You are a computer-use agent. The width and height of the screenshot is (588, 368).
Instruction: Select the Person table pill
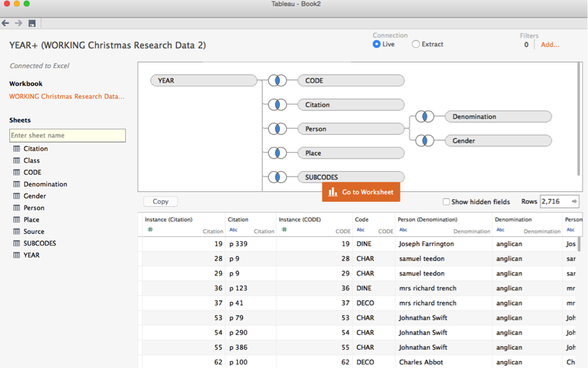351,129
